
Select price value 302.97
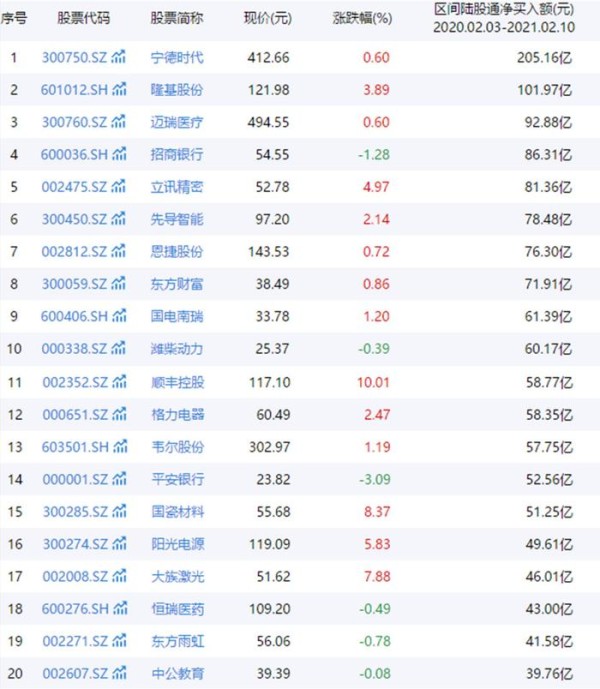pyautogui.click(x=269, y=447)
